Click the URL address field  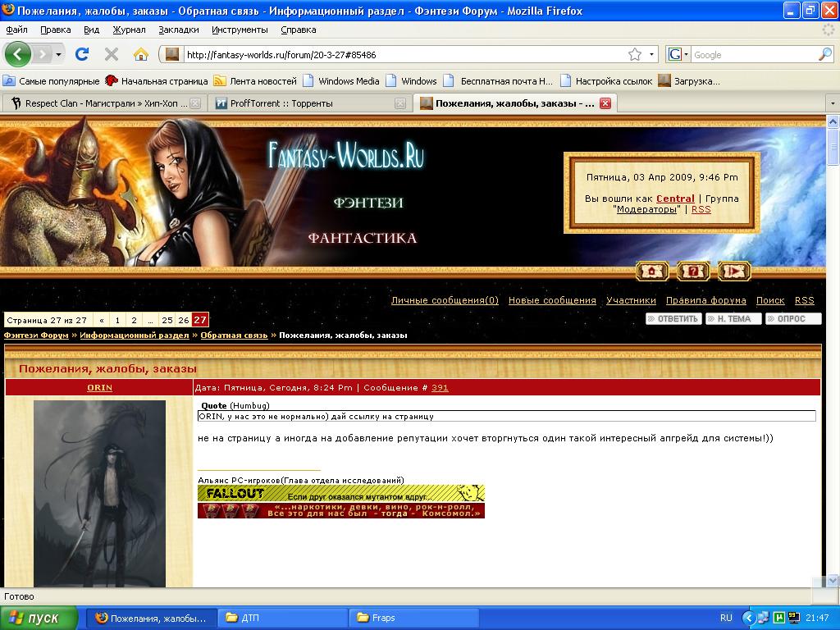(404, 55)
